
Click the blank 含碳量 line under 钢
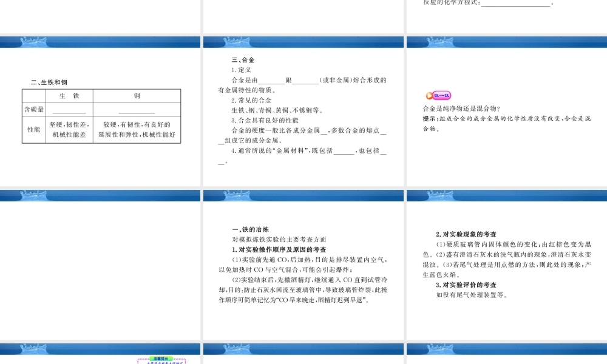[x=137, y=113]
